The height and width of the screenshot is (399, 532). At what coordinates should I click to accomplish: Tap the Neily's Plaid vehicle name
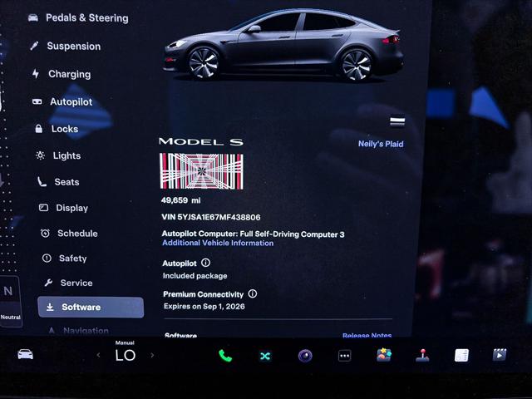tap(381, 144)
